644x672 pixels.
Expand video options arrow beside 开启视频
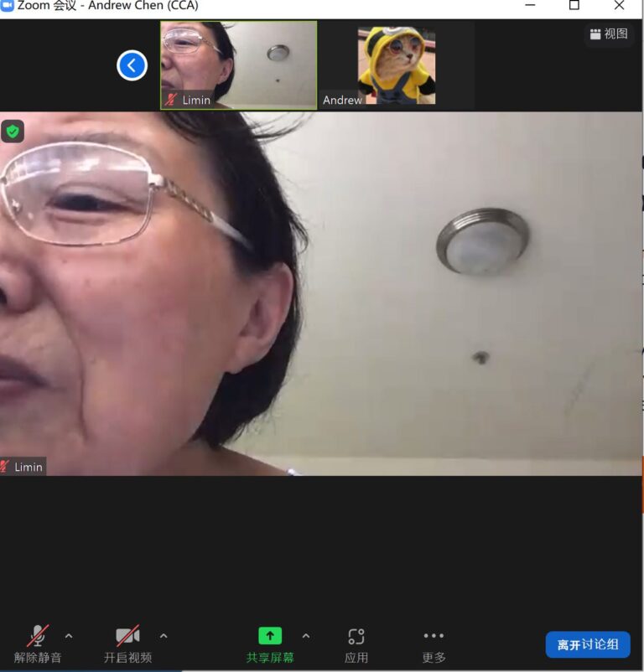tap(164, 637)
